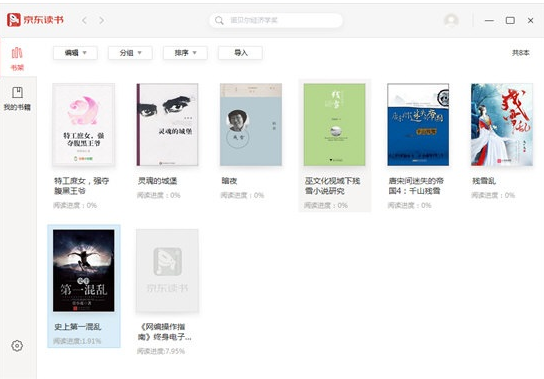Open the user avatar profile
The height and width of the screenshot is (379, 544).
pyautogui.click(x=451, y=20)
